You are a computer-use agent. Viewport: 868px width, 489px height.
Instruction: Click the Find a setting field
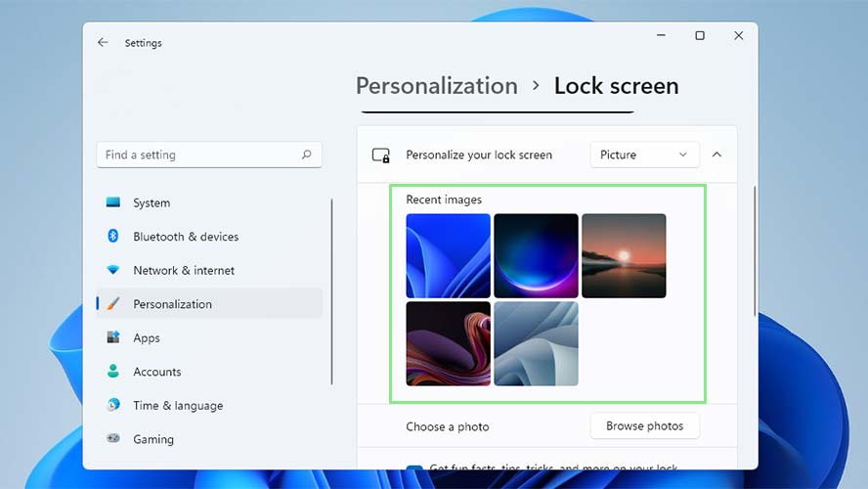209,155
